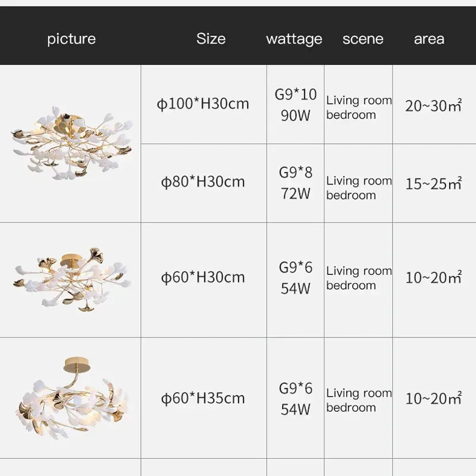Choose the φ60*H35cm size cell
The height and width of the screenshot is (476, 476).
point(203,398)
